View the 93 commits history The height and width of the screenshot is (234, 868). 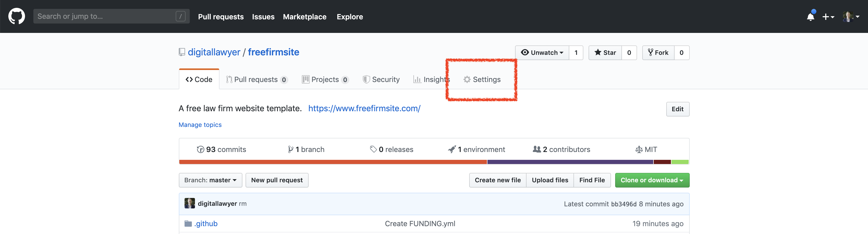[x=221, y=149]
